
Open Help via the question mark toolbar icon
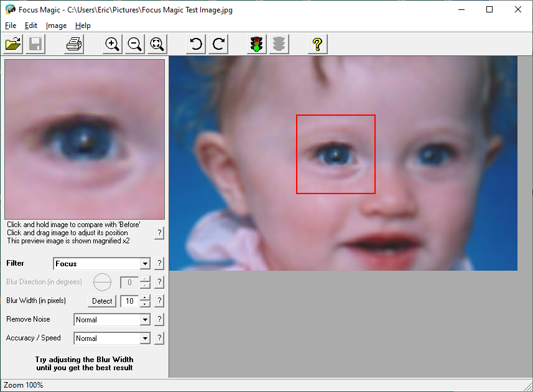317,44
